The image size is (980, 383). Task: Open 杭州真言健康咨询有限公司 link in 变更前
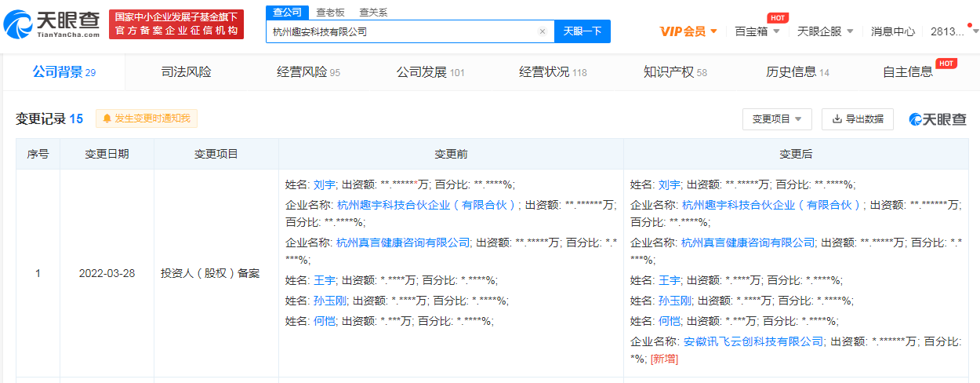(x=403, y=243)
